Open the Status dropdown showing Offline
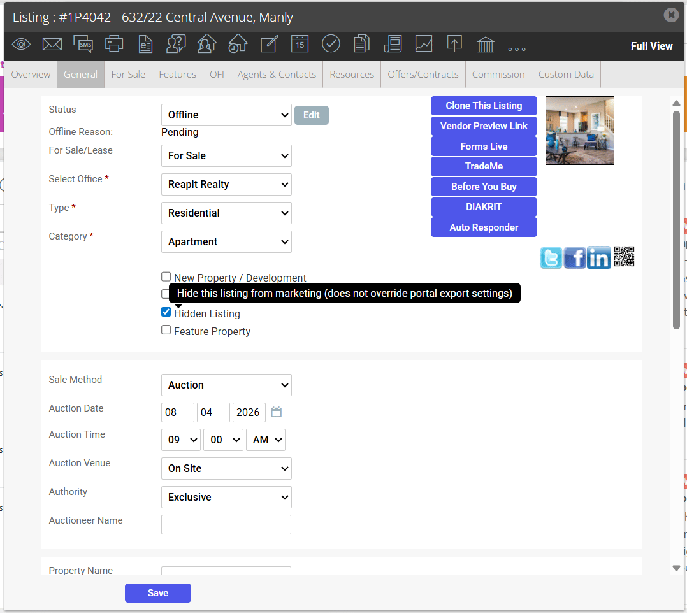687x616 pixels. point(226,115)
